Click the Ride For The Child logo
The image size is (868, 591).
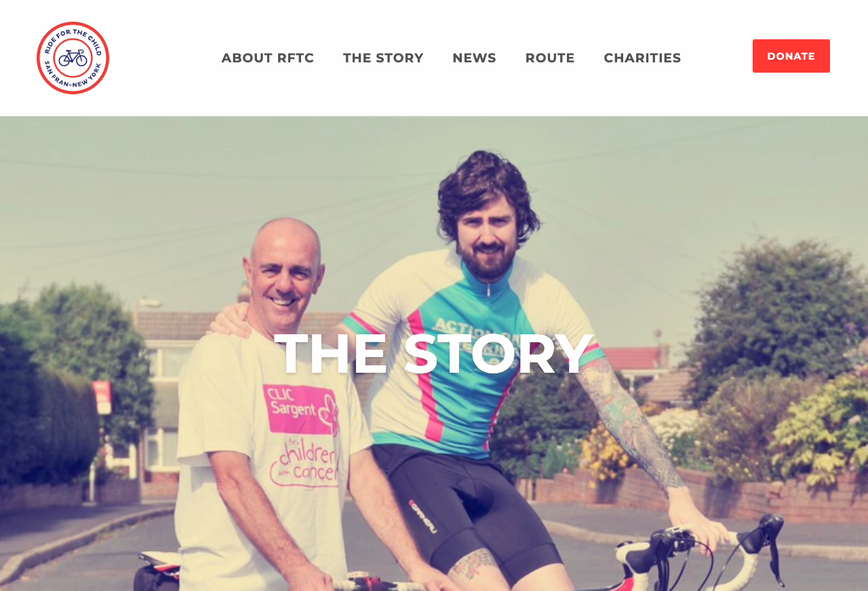[x=73, y=58]
